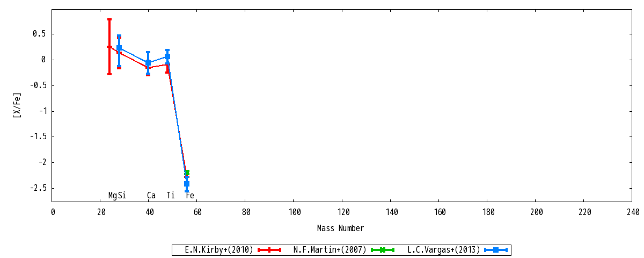Screen dimensions: 644x258
Task: Click the [X/Fe] y-axis title
Action: click(18, 105)
